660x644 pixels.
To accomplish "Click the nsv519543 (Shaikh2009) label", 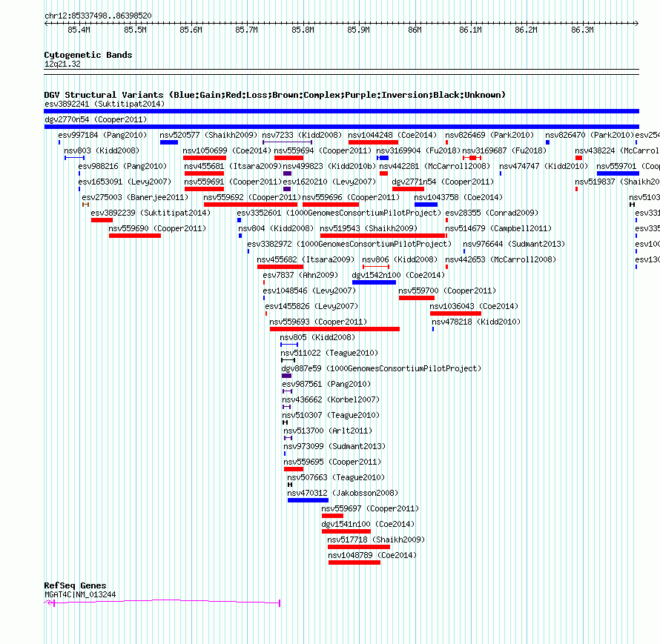I will (369, 228).
